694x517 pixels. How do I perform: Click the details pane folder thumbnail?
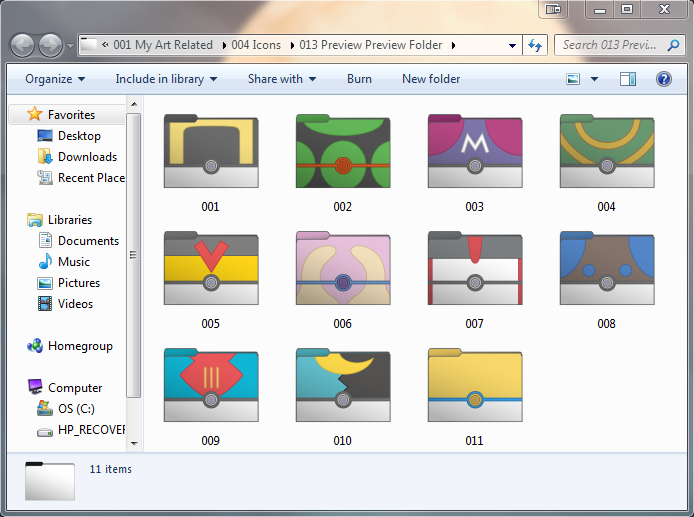(x=50, y=481)
